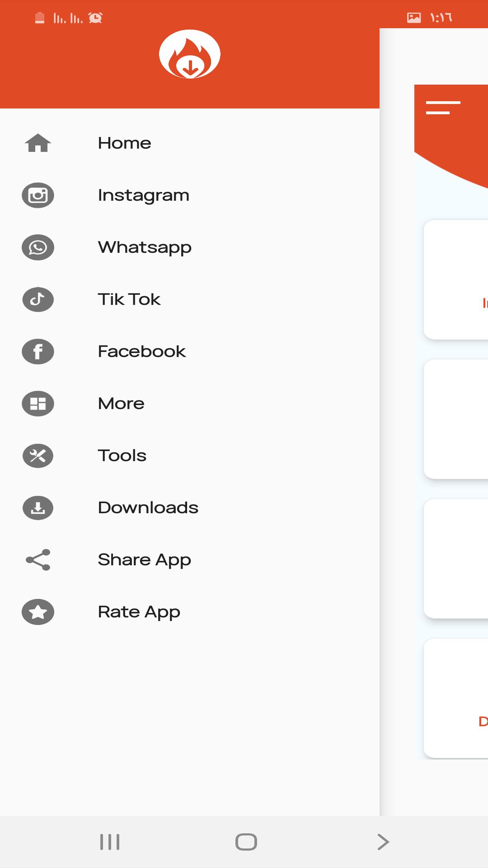Screen dimensions: 488x868
Task: Tap the Downloads arrow icon
Action: (x=38, y=508)
